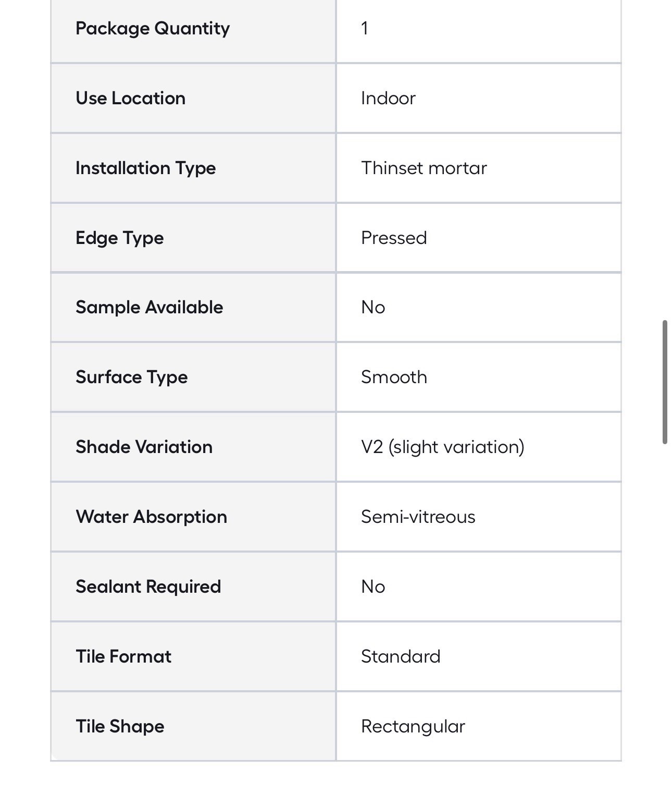The width and height of the screenshot is (672, 795).
Task: Select the Indoor value cell
Action: point(479,98)
